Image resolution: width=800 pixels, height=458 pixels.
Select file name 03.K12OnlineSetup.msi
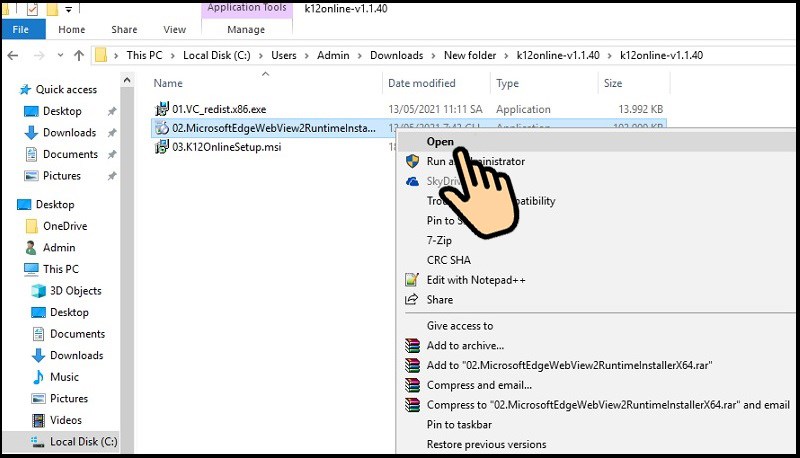(227, 147)
